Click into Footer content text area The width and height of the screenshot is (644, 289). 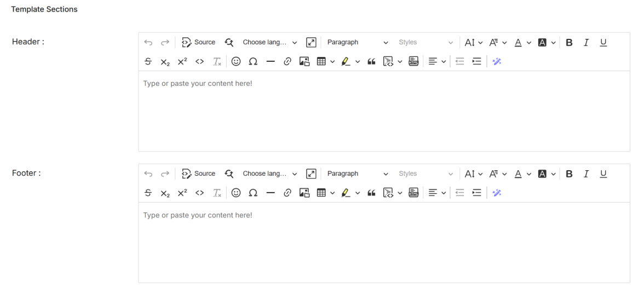point(384,242)
